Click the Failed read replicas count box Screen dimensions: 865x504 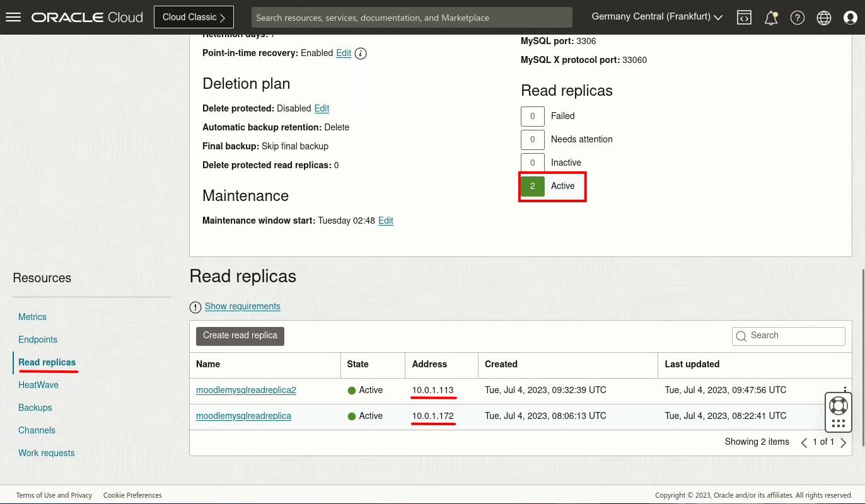point(533,116)
